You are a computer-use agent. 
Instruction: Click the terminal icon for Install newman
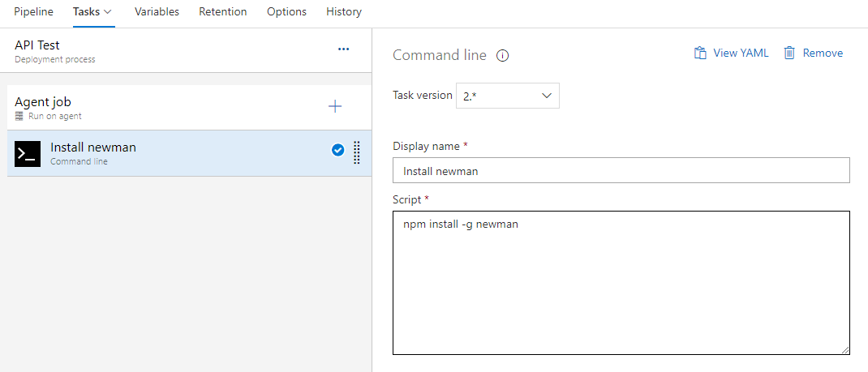(x=28, y=154)
